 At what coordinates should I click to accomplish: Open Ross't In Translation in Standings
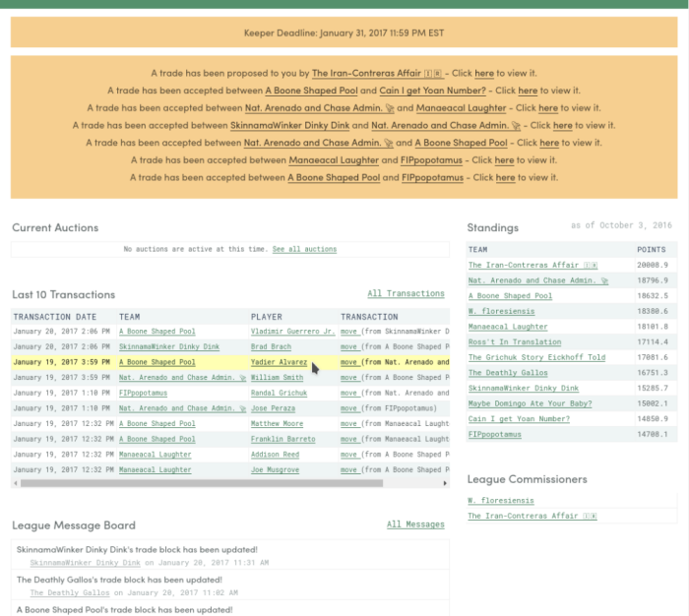(515, 341)
